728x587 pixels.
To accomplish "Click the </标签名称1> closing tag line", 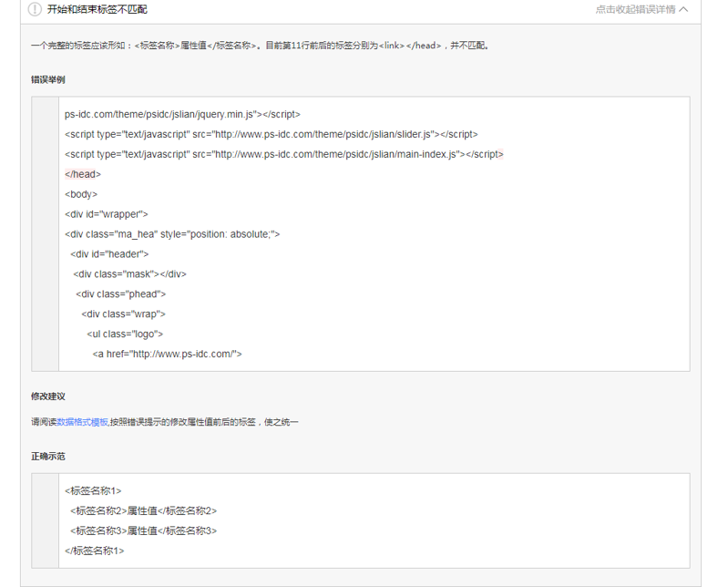I will click(x=94, y=551).
